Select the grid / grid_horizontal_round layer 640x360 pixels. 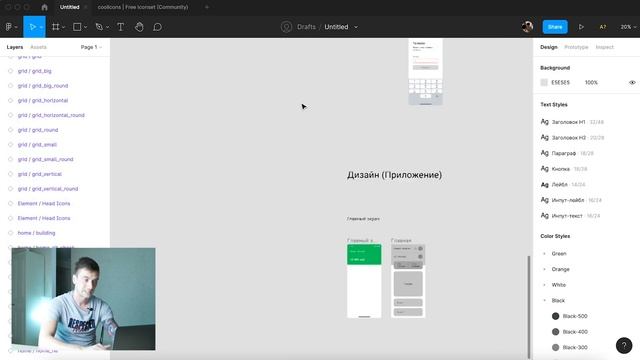(x=51, y=115)
